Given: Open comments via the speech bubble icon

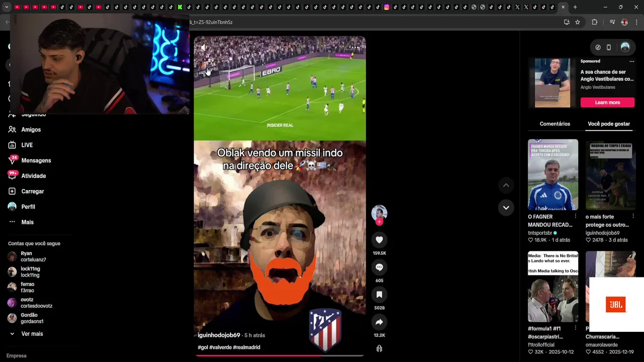Looking at the screenshot, I should (x=379, y=267).
